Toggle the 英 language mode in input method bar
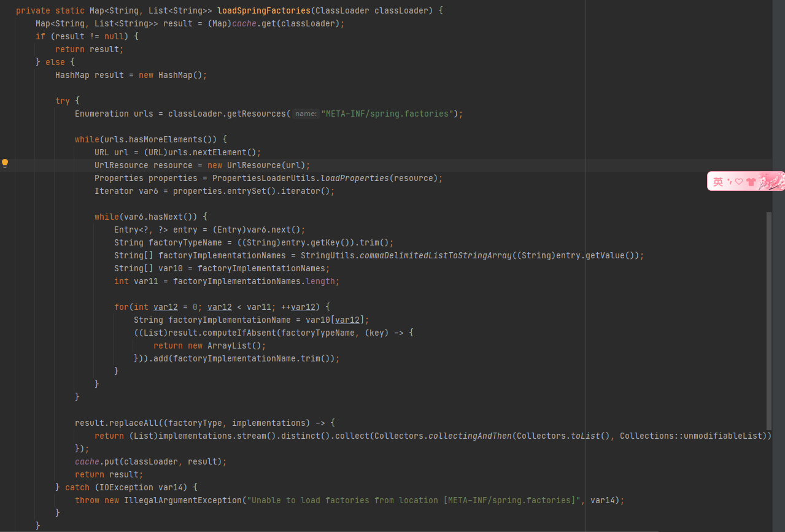785x532 pixels. pyautogui.click(x=717, y=182)
